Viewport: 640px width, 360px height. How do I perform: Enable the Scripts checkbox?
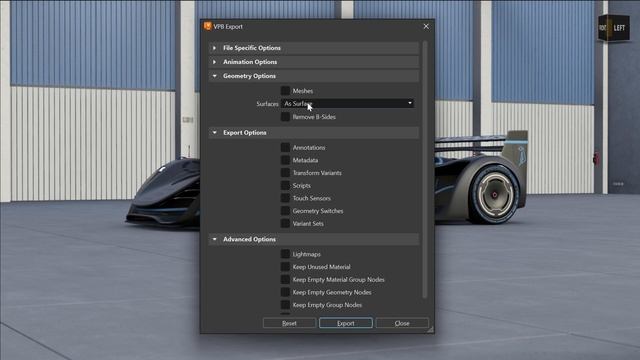coord(285,185)
